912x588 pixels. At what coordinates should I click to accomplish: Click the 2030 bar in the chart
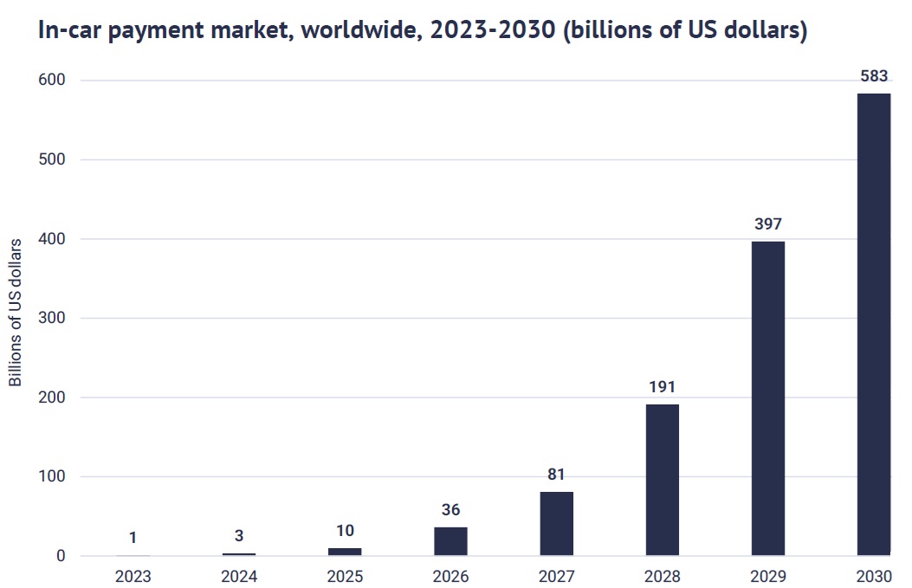tap(873, 324)
